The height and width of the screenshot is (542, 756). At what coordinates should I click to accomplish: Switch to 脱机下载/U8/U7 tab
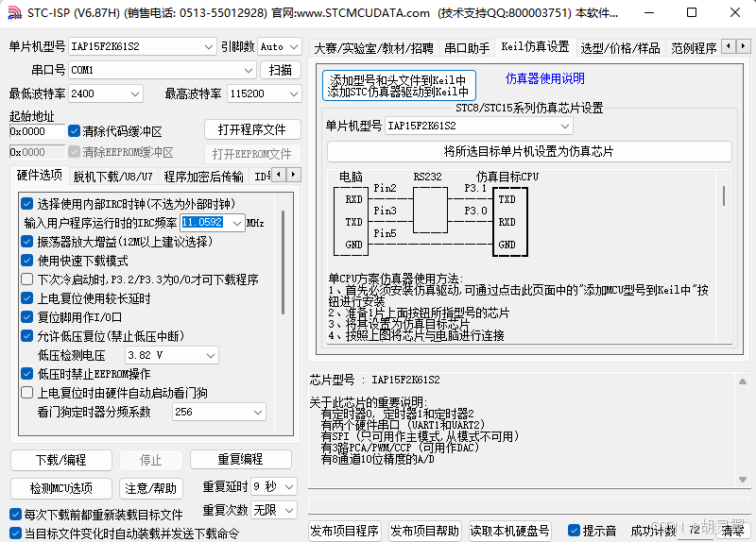click(112, 177)
